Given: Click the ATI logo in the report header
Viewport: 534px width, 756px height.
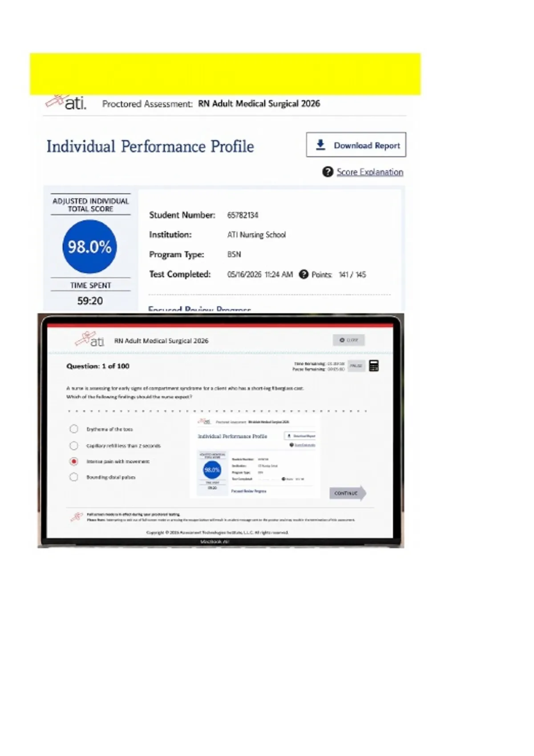Looking at the screenshot, I should click(66, 103).
